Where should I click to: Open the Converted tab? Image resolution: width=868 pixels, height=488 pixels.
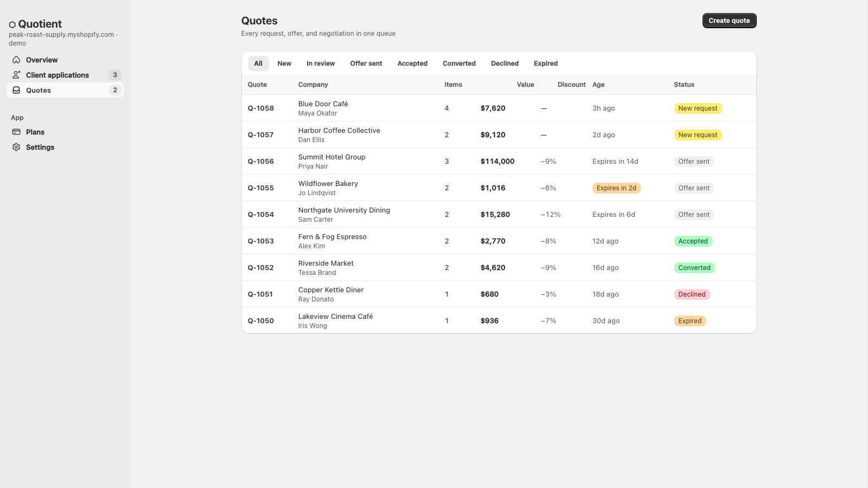click(459, 63)
